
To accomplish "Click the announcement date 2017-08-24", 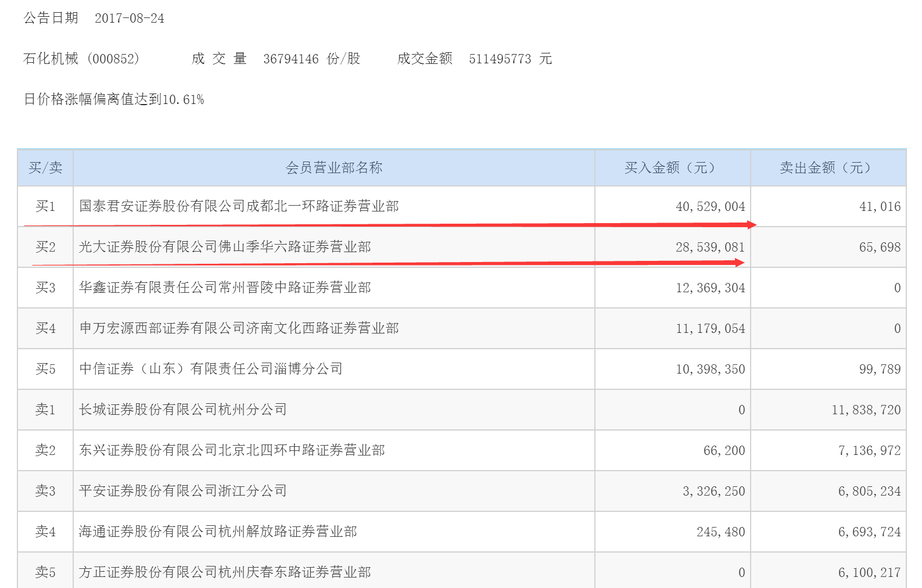I will (x=130, y=18).
